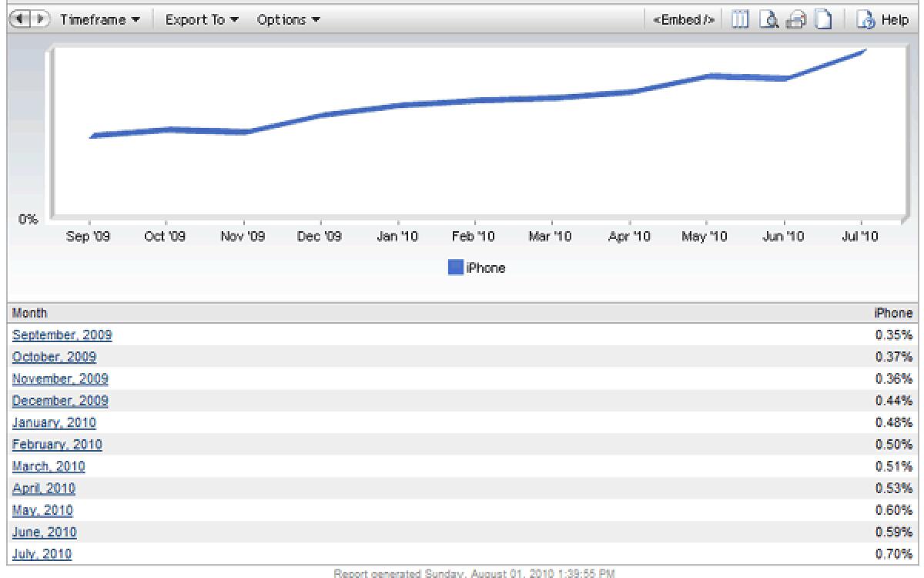Open the May, 2010 link
This screenshot has width=924, height=578.
(43, 510)
